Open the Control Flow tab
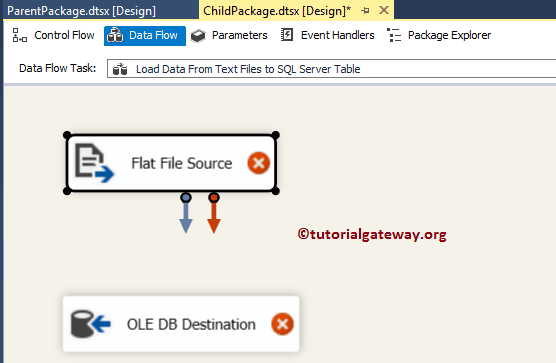556x363 pixels. coord(53,35)
